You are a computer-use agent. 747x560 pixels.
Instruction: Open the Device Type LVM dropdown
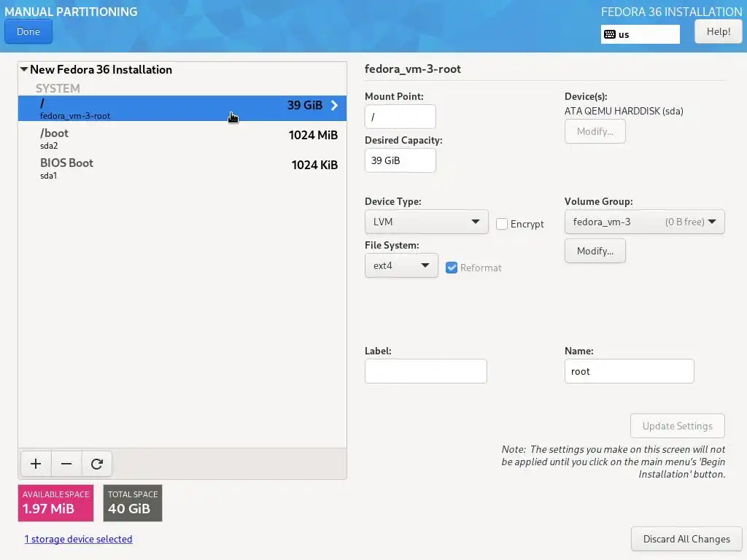coord(426,222)
